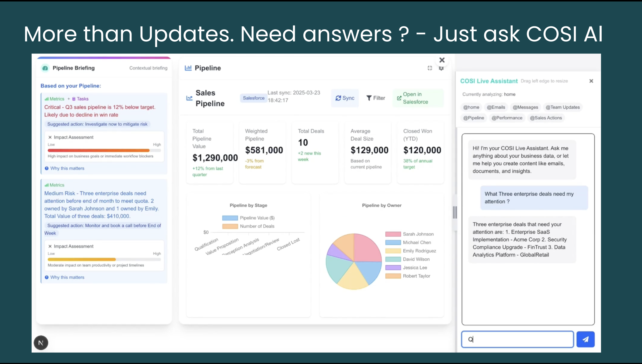Open Pipeline panel settings gear
Screen dimensions: 642x364
(441, 69)
